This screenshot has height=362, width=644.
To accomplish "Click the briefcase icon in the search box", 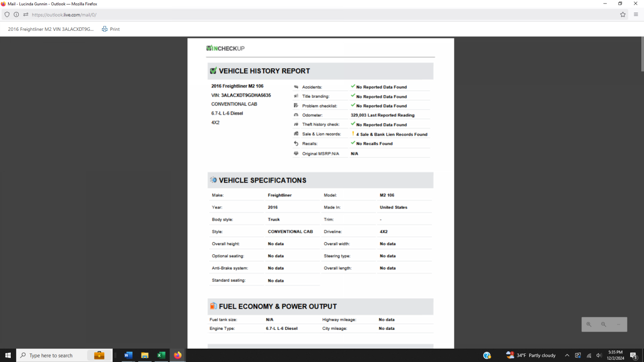I will (99, 355).
